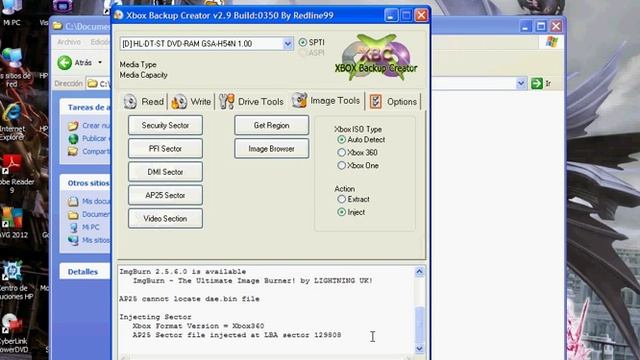This screenshot has width=640, height=360.
Task: Click the Publicar task link in Explorer
Action: click(88, 138)
